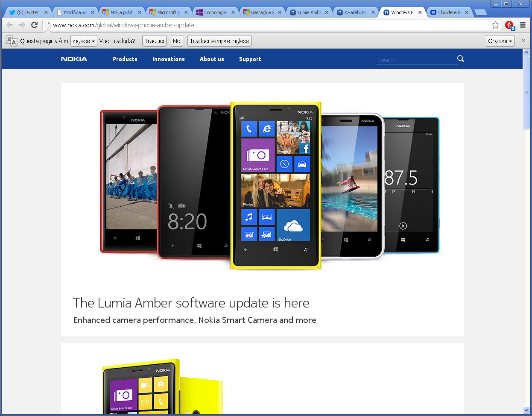Open the new tab button

tap(481, 12)
